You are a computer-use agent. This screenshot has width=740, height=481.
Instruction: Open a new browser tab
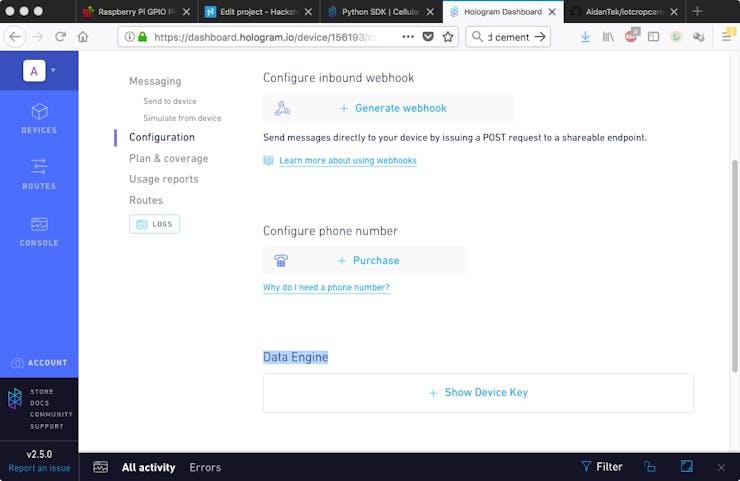pos(698,11)
